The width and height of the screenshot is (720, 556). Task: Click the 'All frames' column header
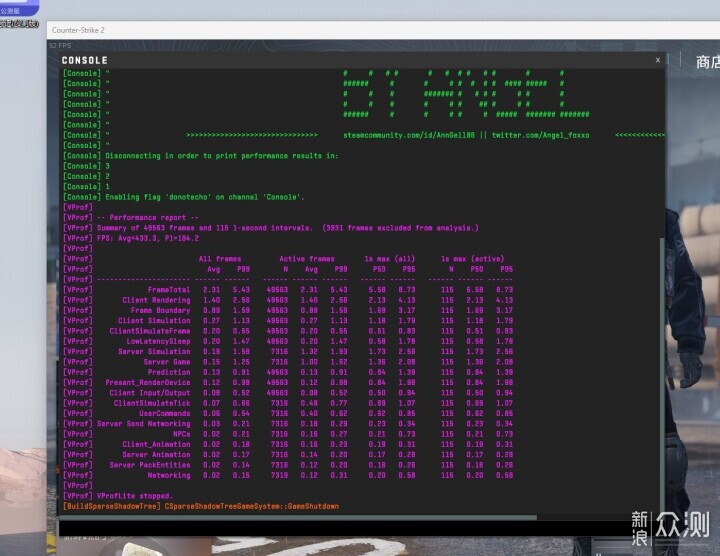[219, 259]
